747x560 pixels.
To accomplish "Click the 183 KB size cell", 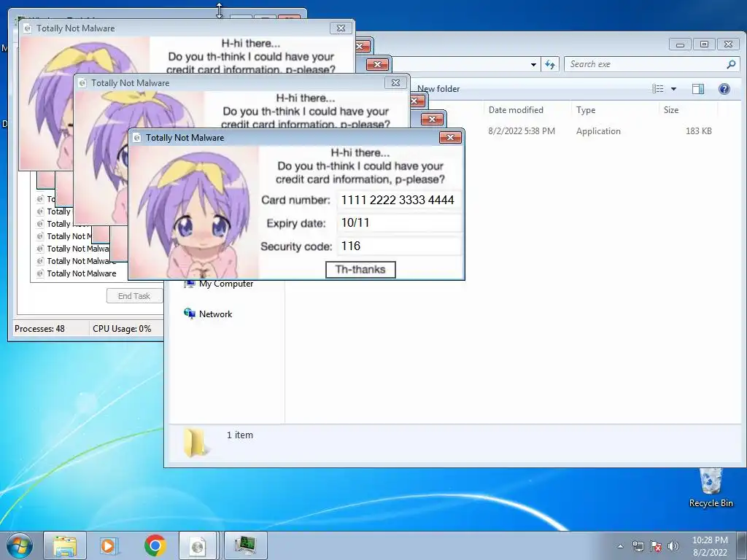I will click(x=698, y=131).
